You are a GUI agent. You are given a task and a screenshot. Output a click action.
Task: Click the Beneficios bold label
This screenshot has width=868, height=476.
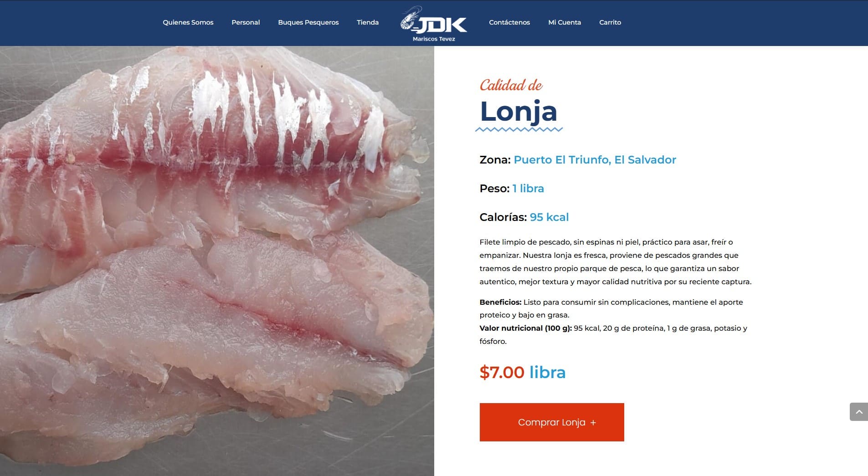tap(500, 302)
